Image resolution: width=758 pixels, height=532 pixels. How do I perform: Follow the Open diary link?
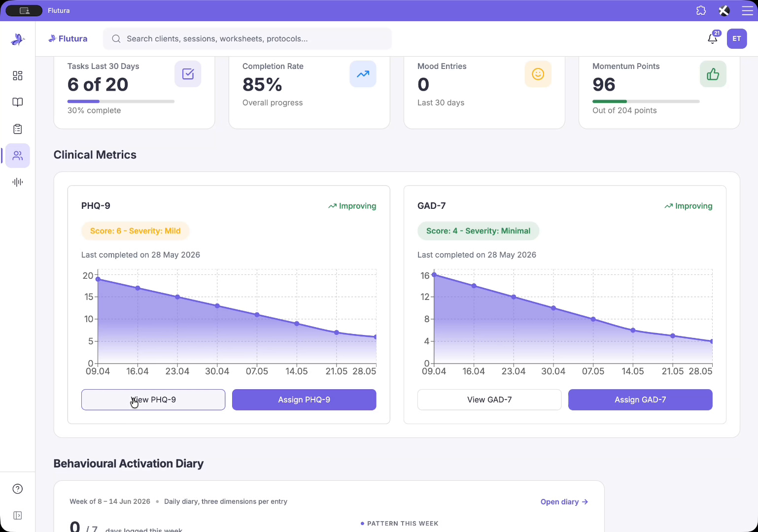coord(564,501)
